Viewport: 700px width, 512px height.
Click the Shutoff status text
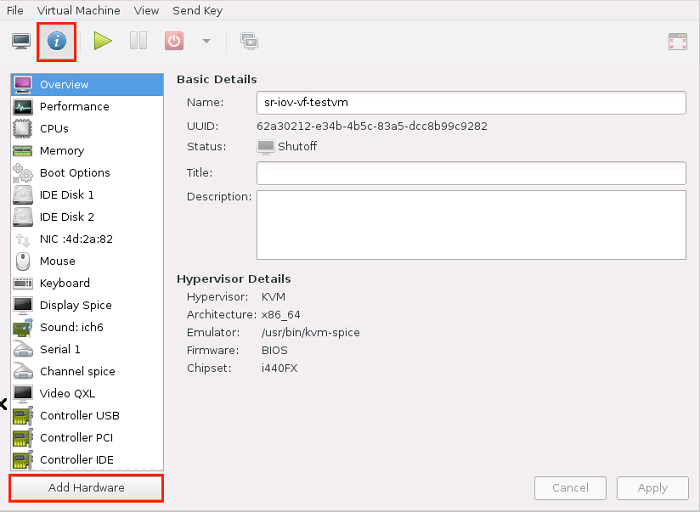297,146
